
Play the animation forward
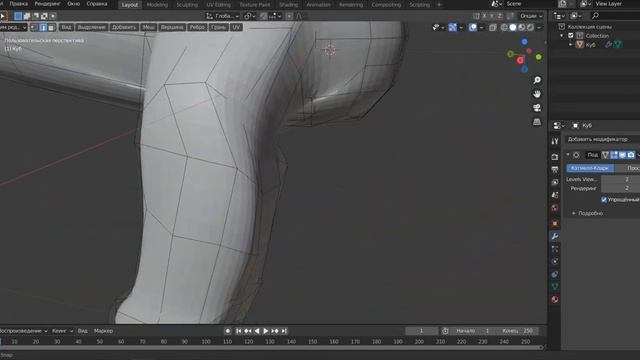(266, 331)
